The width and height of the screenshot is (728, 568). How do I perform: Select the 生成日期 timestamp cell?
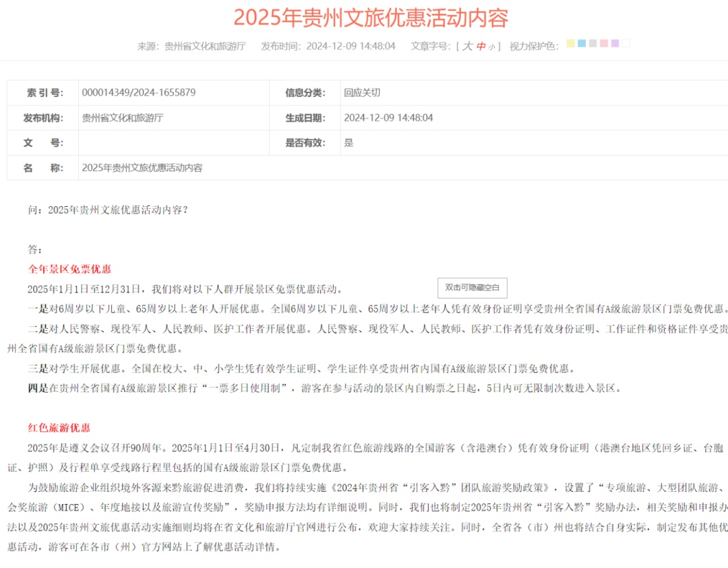(x=388, y=117)
